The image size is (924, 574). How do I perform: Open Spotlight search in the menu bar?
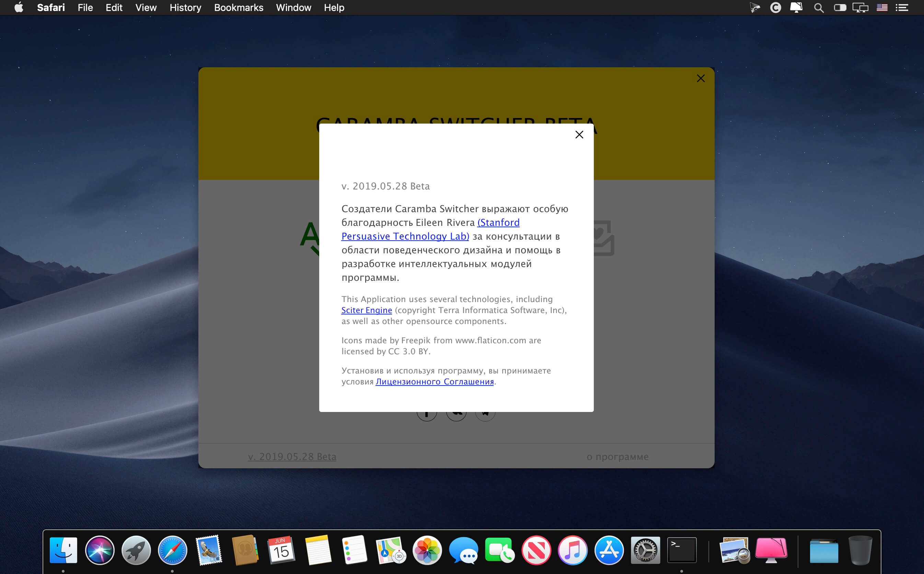[x=819, y=8]
